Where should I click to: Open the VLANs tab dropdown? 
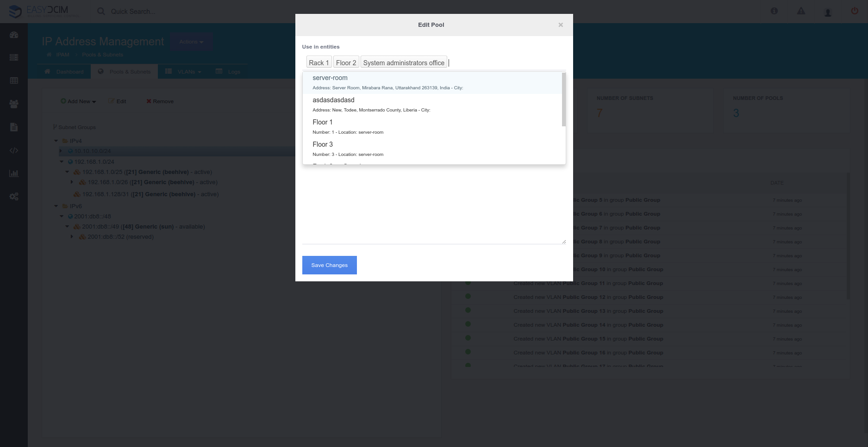[183, 72]
